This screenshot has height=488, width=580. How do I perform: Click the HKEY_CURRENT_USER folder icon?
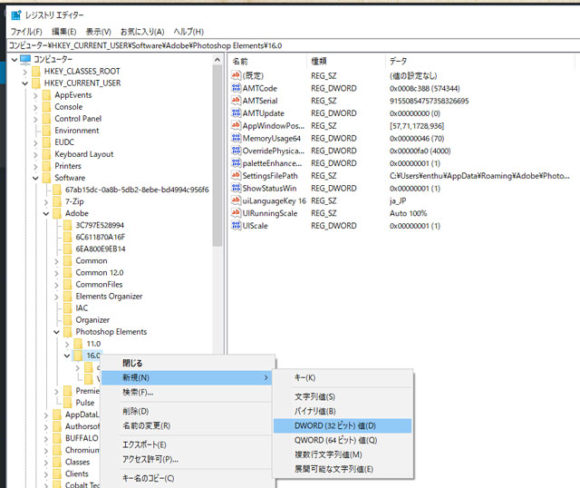[x=36, y=83]
